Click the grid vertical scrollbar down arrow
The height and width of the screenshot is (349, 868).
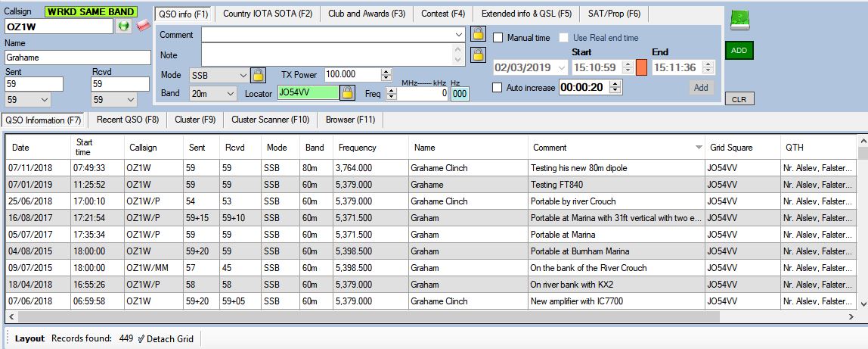coord(863,304)
